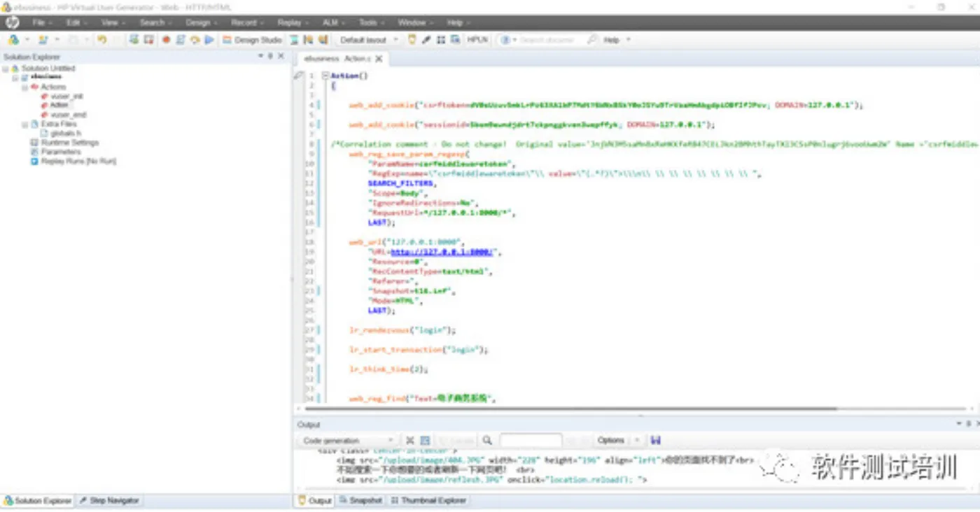The image size is (980, 512).
Task: Open the Output panel options dropdown arrow
Action: pos(958,424)
